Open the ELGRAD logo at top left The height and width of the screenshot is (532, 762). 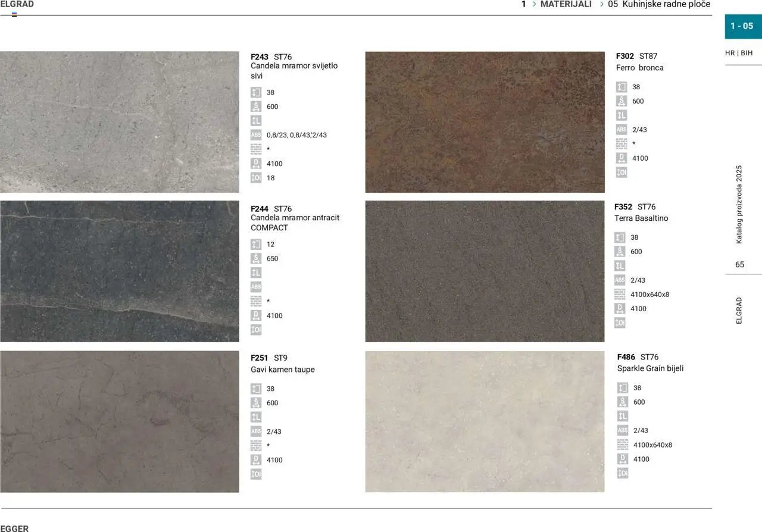pyautogui.click(x=17, y=4)
